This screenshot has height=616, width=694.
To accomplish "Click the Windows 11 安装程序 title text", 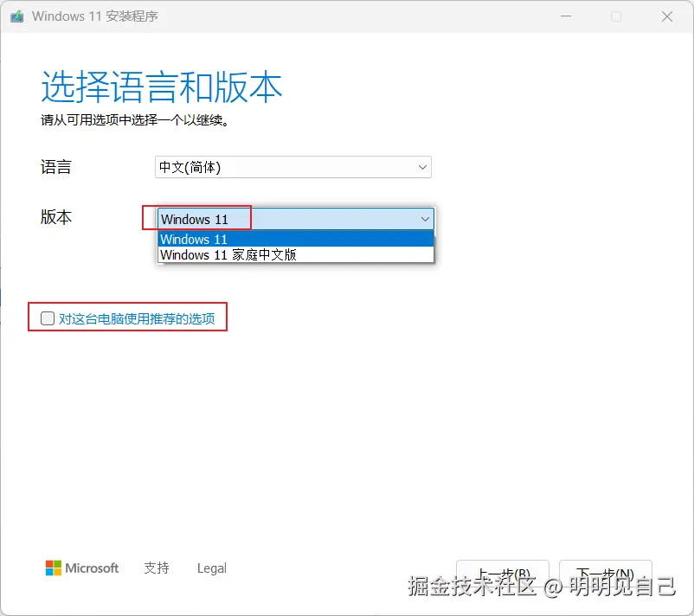I will coord(94,16).
